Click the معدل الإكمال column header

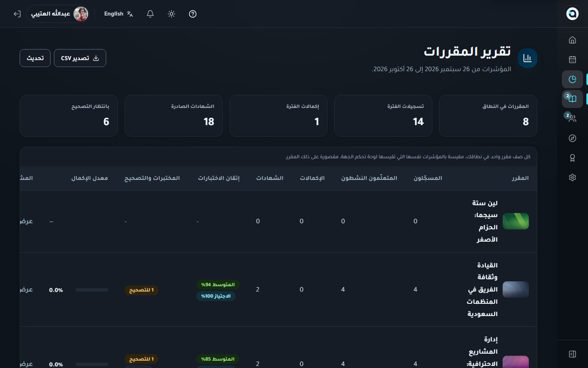coord(89,178)
